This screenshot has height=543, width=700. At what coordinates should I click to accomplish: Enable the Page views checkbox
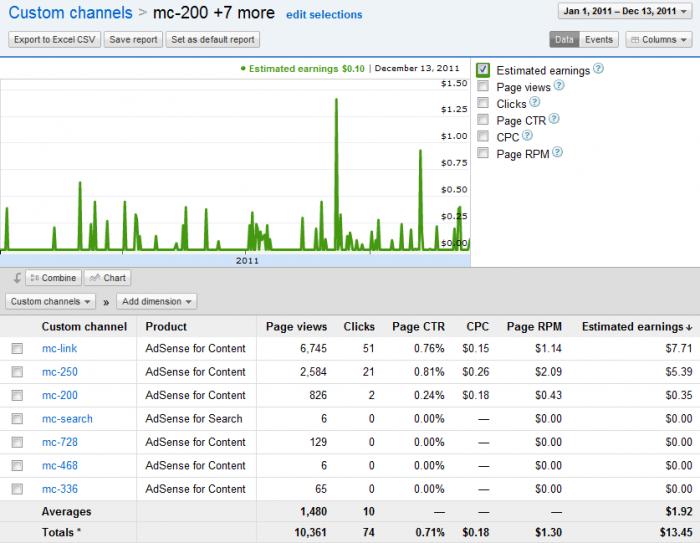pos(484,87)
